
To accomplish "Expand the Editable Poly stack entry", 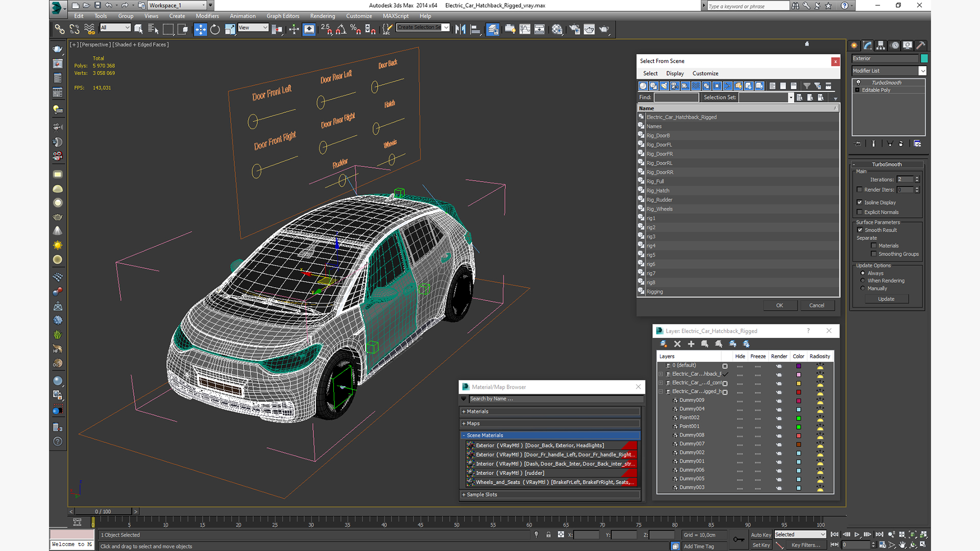I will (x=857, y=90).
